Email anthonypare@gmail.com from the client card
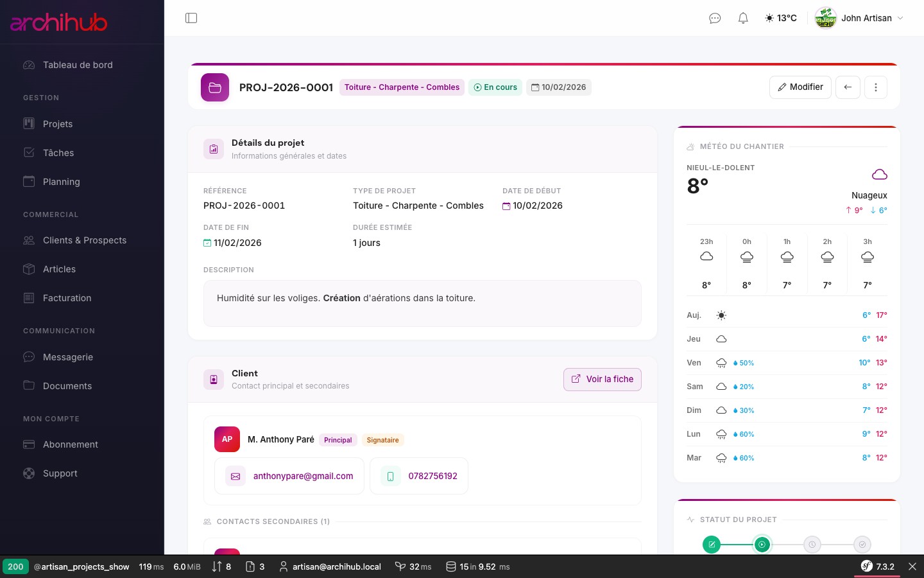 coord(303,476)
